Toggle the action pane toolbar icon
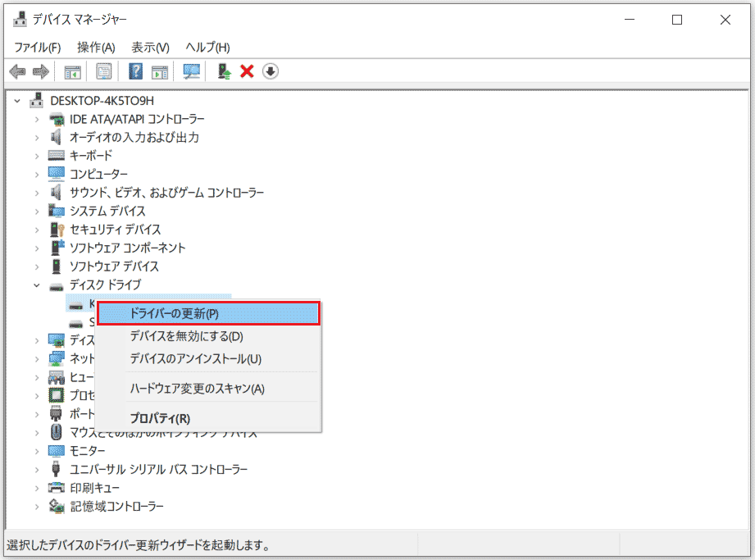The width and height of the screenshot is (755, 560). (159, 72)
